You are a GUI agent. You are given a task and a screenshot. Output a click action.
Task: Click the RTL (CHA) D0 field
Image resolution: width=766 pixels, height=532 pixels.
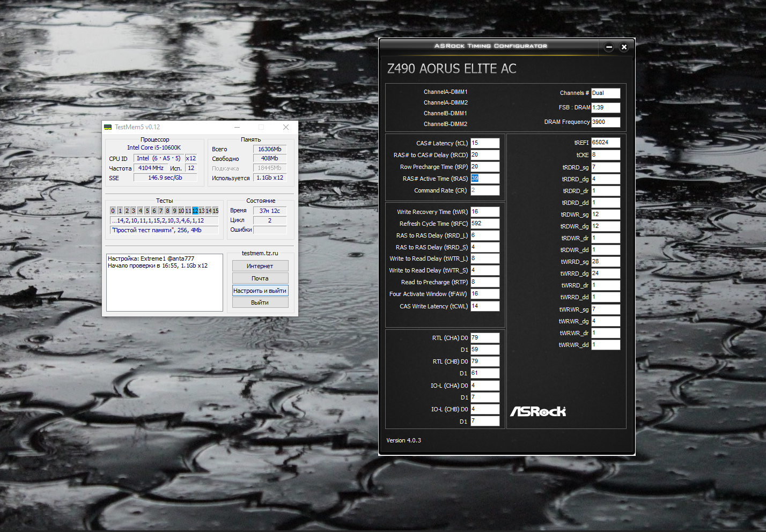485,338
